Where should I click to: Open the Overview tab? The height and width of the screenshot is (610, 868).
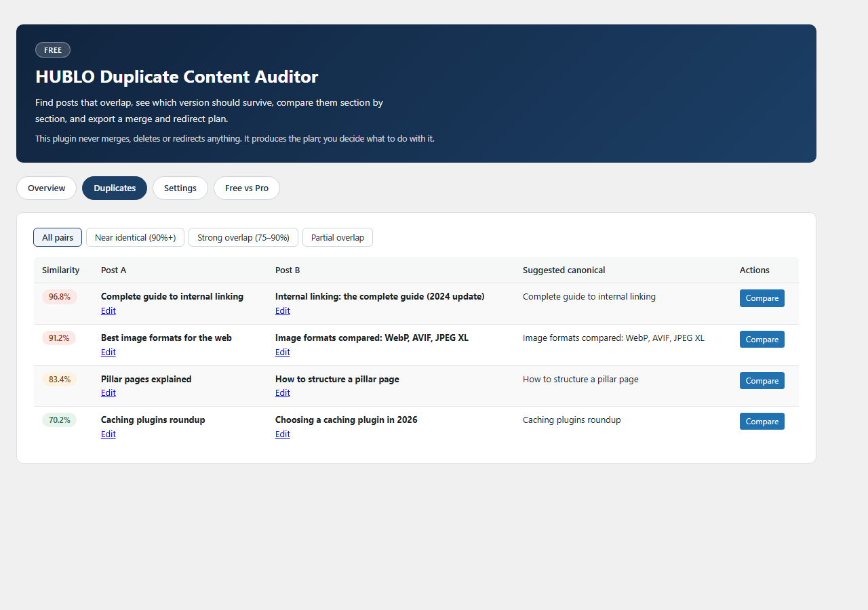pos(46,188)
